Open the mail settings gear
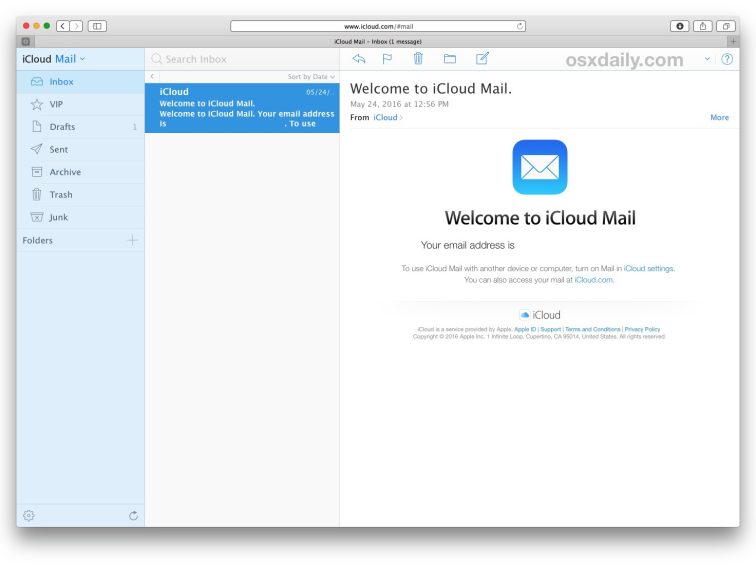 [29, 515]
